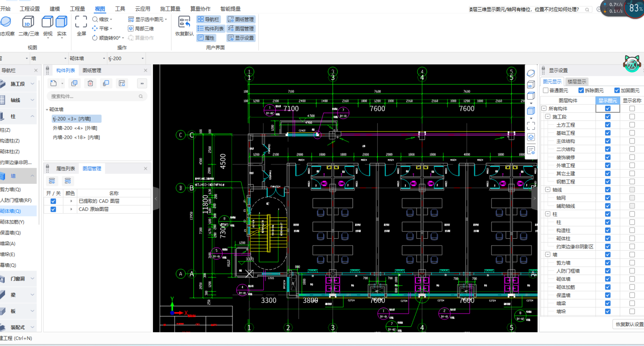The width and height of the screenshot is (644, 346).
Task: Click the 俯视 top view icon
Action: tap(48, 22)
